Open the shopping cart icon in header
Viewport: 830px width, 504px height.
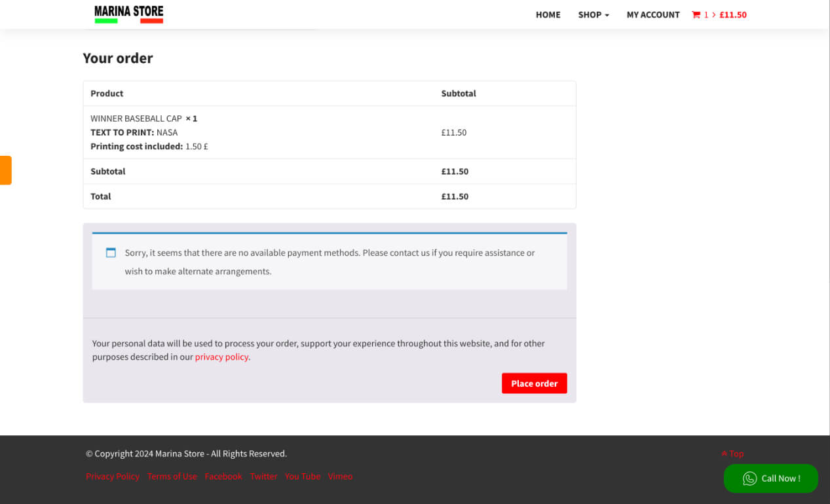pyautogui.click(x=696, y=15)
